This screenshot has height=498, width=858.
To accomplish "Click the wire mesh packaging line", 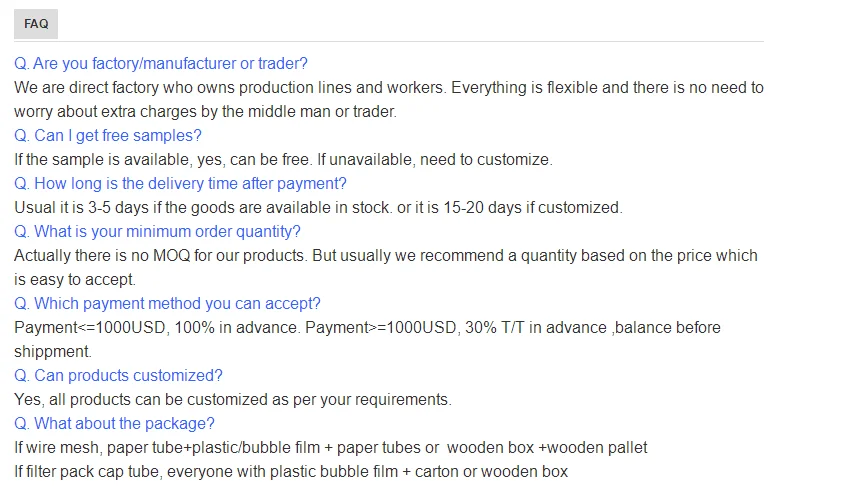I will click(x=331, y=448).
